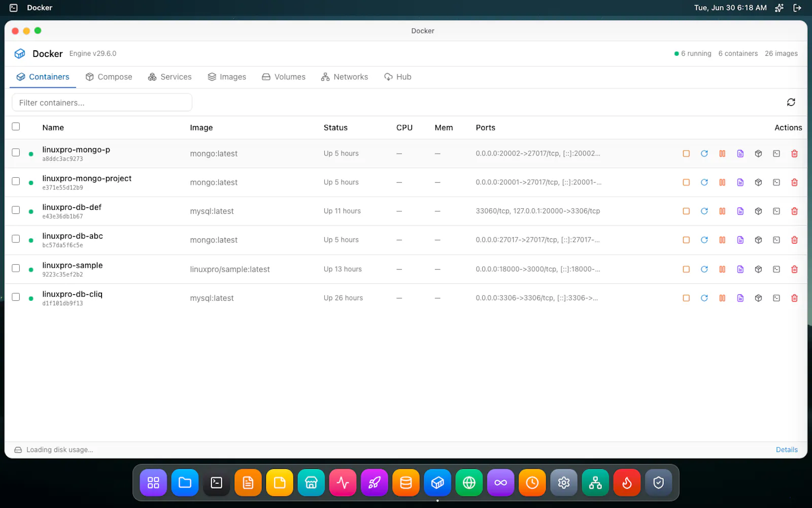Launch the Files app from the dock
The height and width of the screenshot is (508, 812).
coord(185,483)
